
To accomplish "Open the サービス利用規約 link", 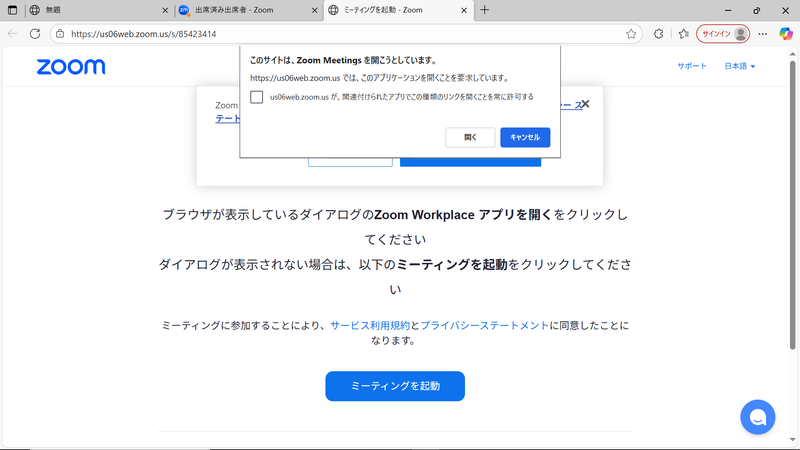I will click(370, 326).
